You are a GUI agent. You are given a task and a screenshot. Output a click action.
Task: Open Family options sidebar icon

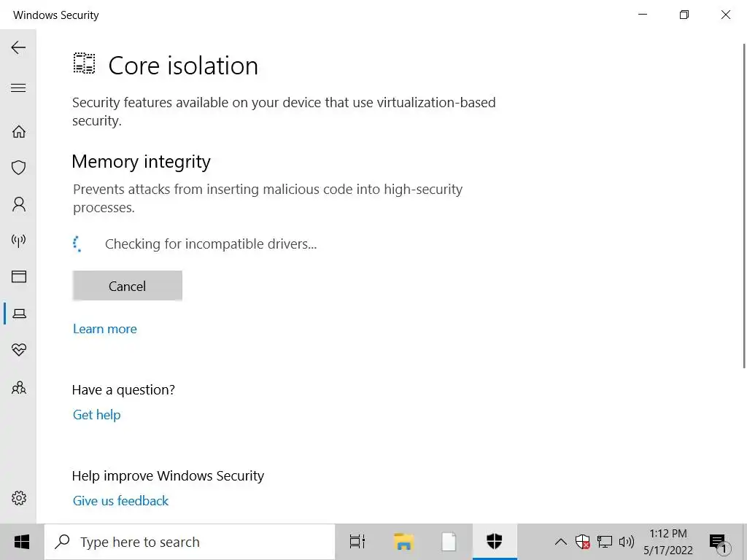tap(19, 387)
